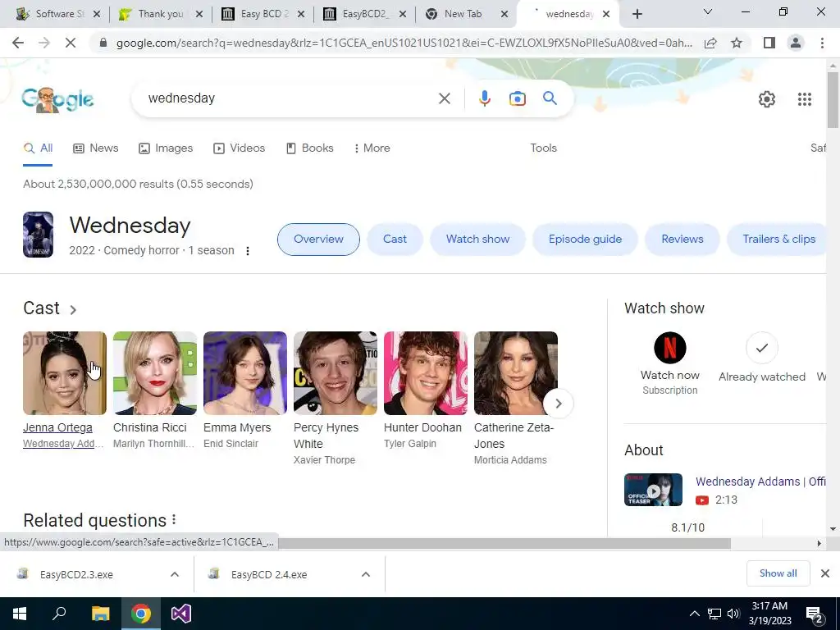
Task: Mark show as Already watched
Action: tap(762, 348)
